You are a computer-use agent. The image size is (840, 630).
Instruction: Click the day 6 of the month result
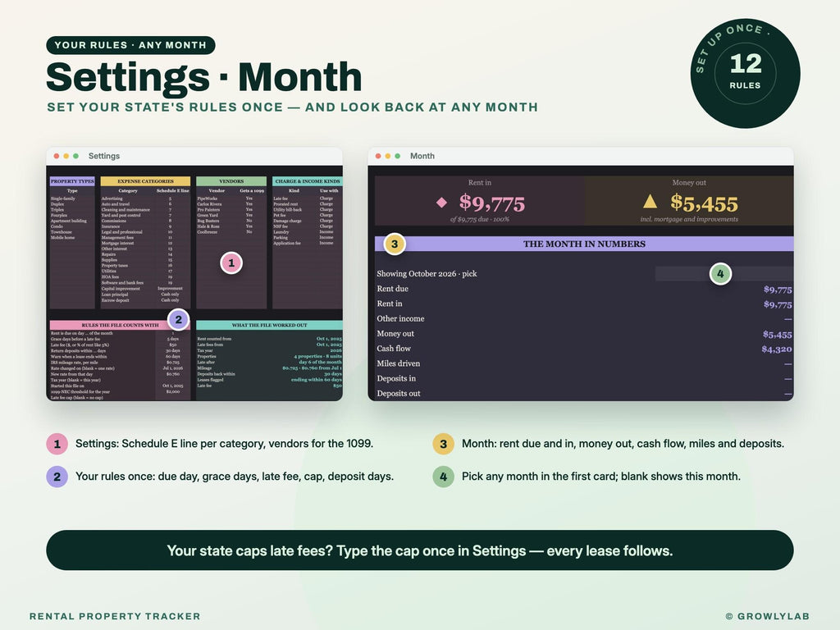(321, 362)
